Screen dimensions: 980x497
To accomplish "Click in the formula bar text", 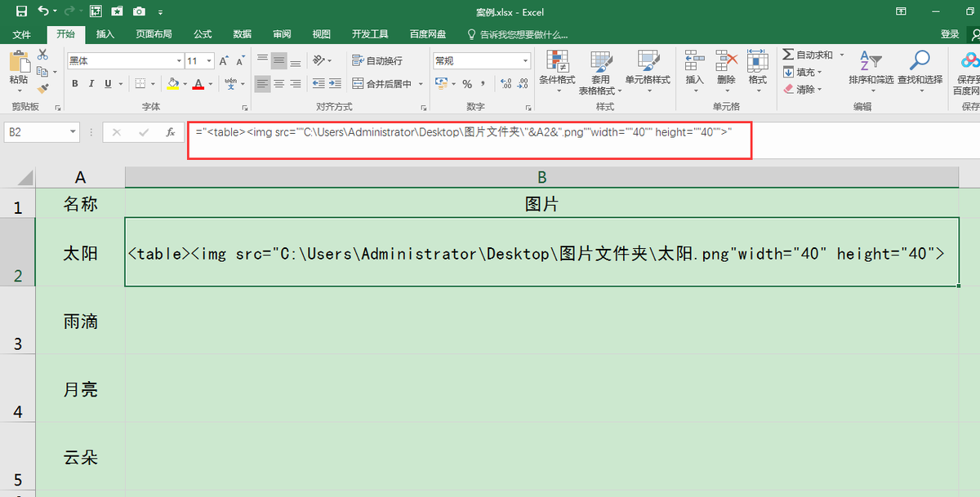I will (463, 131).
